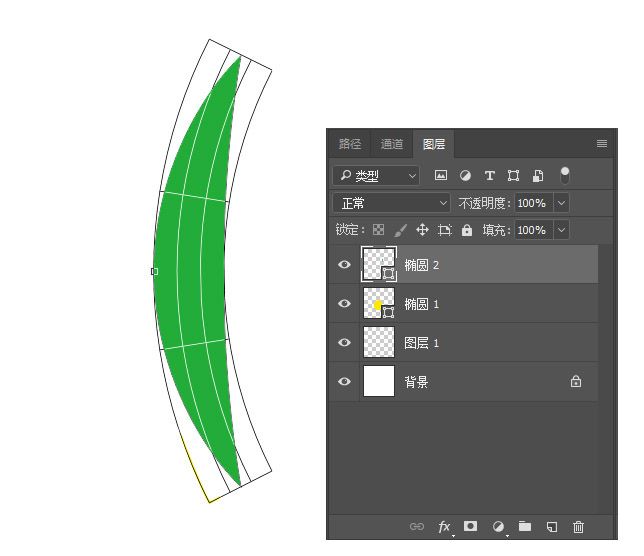The width and height of the screenshot is (644, 556).
Task: Select the 椭圆 2 layer thumbnail
Action: click(379, 264)
